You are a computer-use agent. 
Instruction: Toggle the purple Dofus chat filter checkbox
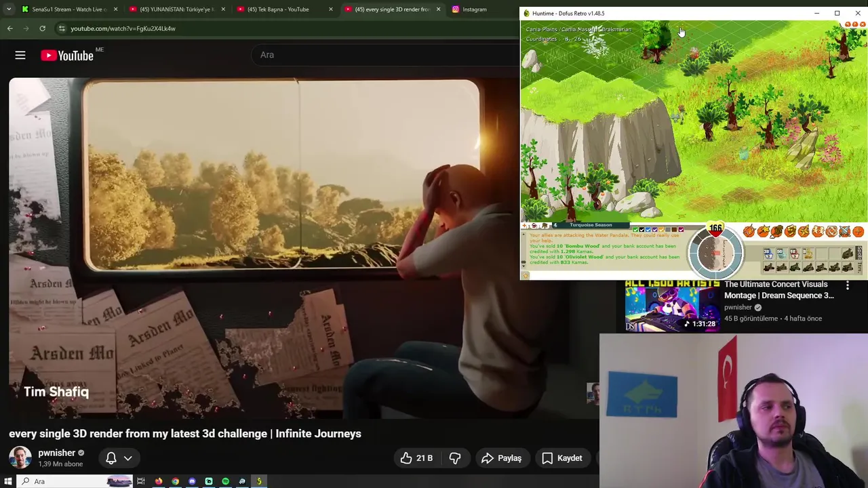click(x=654, y=230)
